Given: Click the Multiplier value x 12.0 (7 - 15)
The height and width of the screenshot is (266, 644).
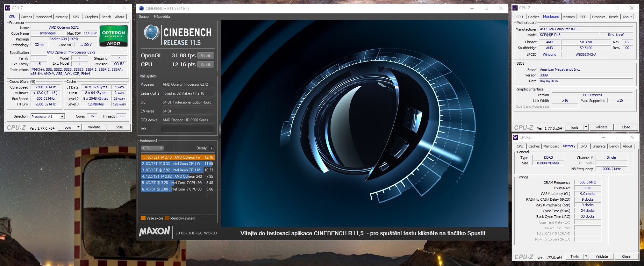Looking at the screenshot, I should click(46, 93).
